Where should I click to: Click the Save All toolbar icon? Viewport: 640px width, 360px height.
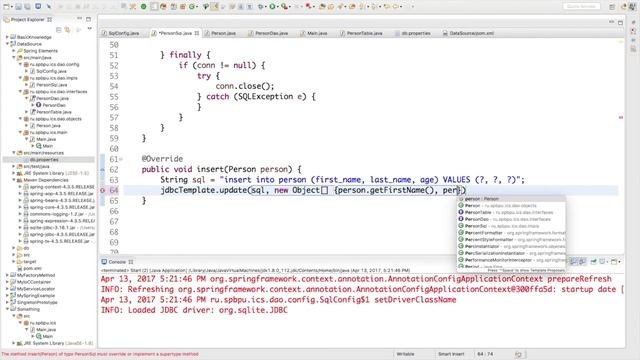tap(27, 7)
